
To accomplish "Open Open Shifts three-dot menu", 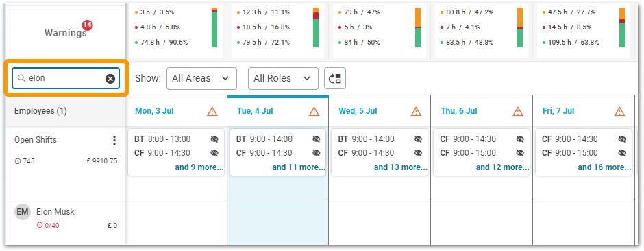I will 114,141.
